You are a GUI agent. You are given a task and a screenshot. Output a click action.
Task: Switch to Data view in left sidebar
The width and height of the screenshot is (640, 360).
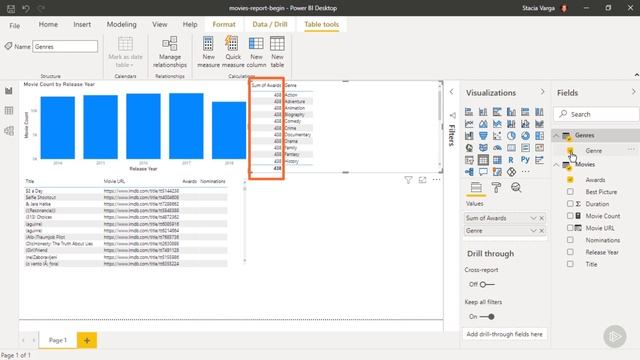(9, 111)
